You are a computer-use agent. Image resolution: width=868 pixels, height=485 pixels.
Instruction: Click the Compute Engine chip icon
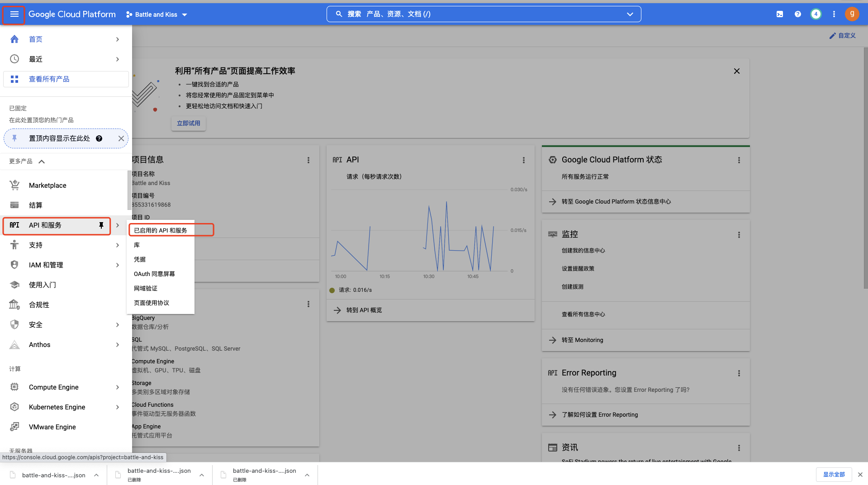click(x=14, y=387)
